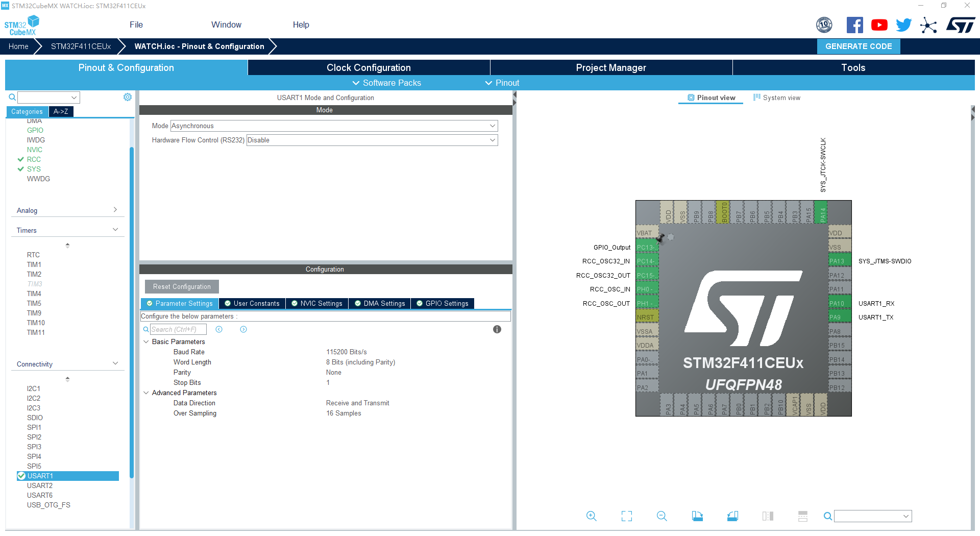Open the categories settings gear icon
The image size is (980, 536).
pyautogui.click(x=128, y=97)
